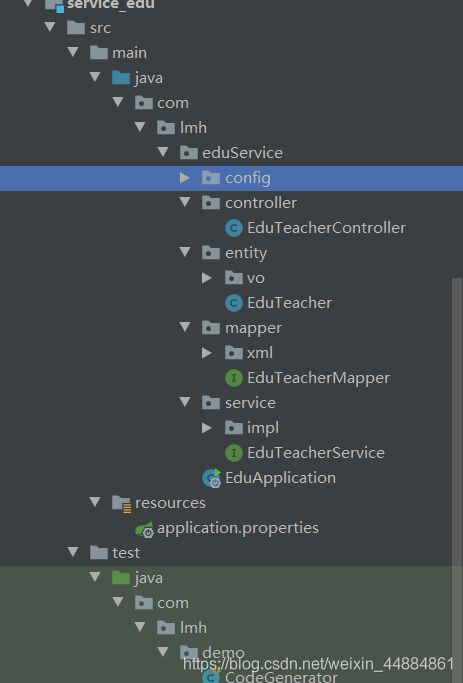Click the EduTeacher class icon
Screen dimensions: 463x683
(233, 303)
